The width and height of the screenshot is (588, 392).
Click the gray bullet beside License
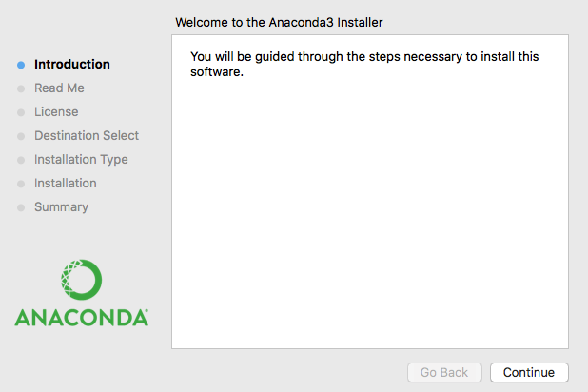point(21,112)
